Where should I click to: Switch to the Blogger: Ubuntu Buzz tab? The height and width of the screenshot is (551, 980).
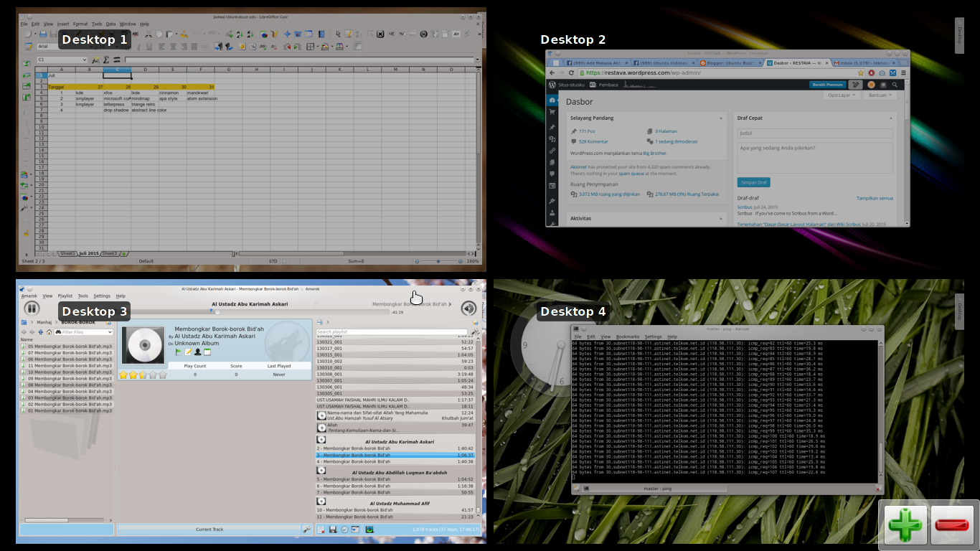[731, 63]
